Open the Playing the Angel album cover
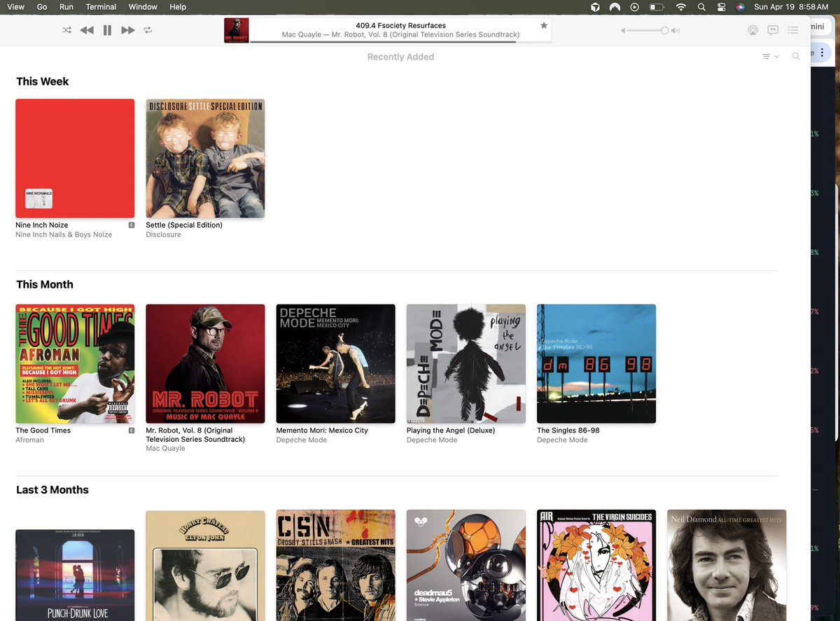Screen dimensions: 840x621 [466, 363]
